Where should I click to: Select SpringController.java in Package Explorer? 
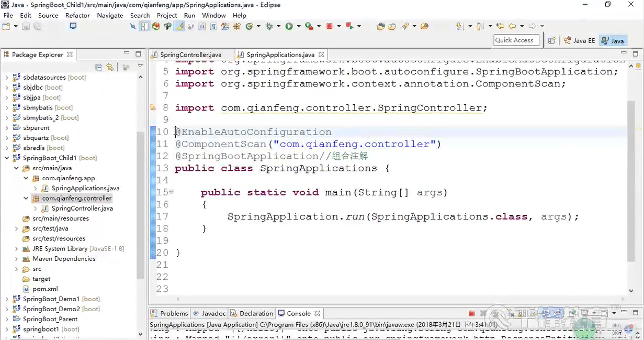(82, 209)
